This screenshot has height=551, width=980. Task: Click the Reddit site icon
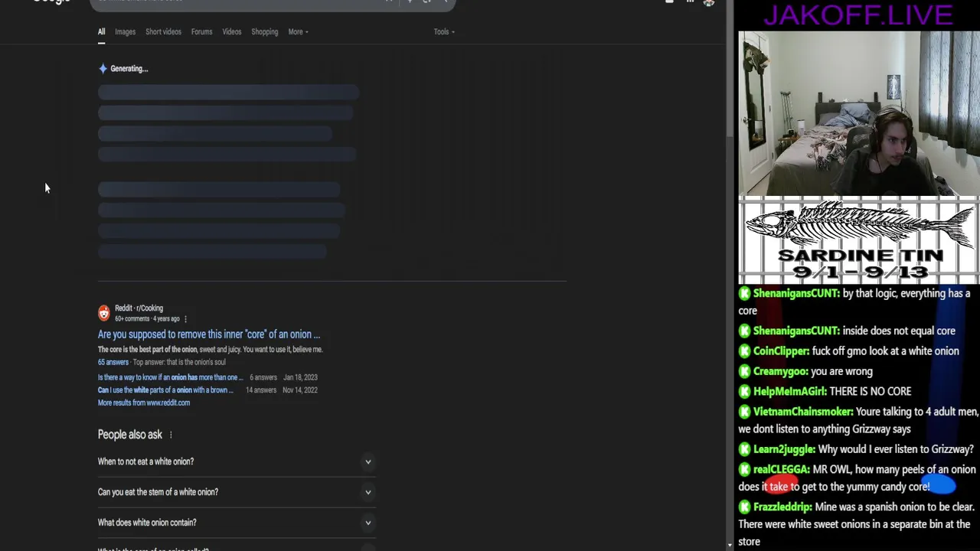tap(103, 313)
